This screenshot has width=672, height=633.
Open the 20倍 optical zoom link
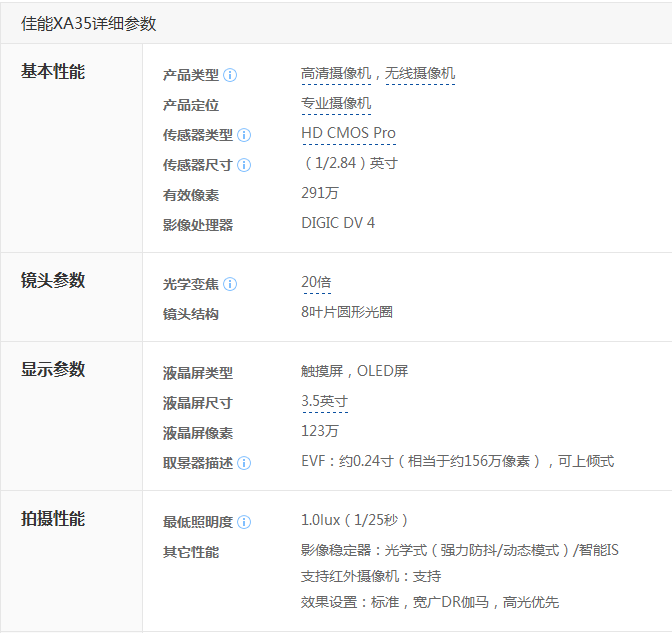[x=316, y=282]
